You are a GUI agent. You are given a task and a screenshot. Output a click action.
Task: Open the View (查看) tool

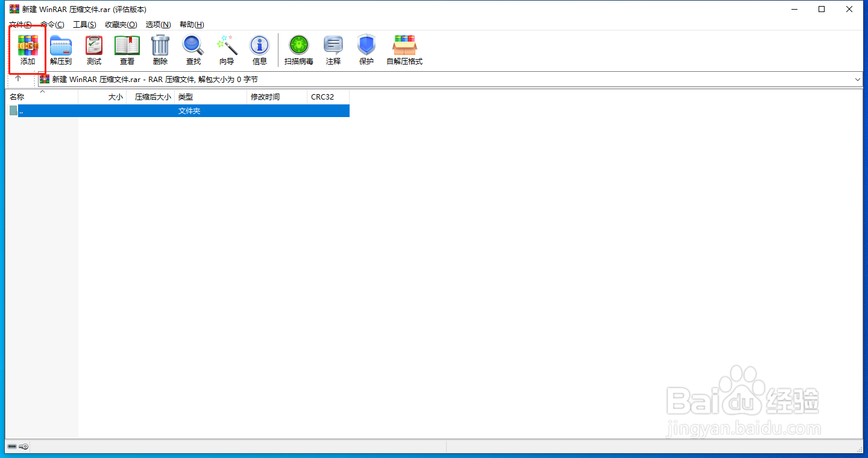(x=127, y=49)
